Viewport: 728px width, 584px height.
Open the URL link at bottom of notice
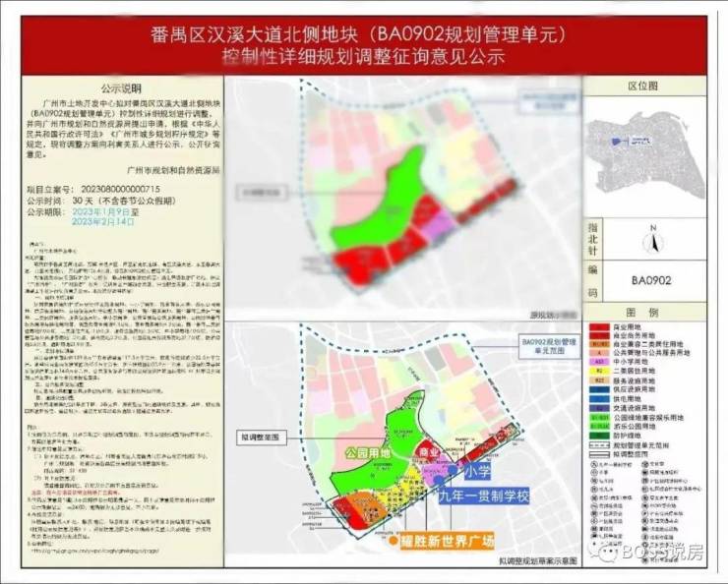click(95, 552)
